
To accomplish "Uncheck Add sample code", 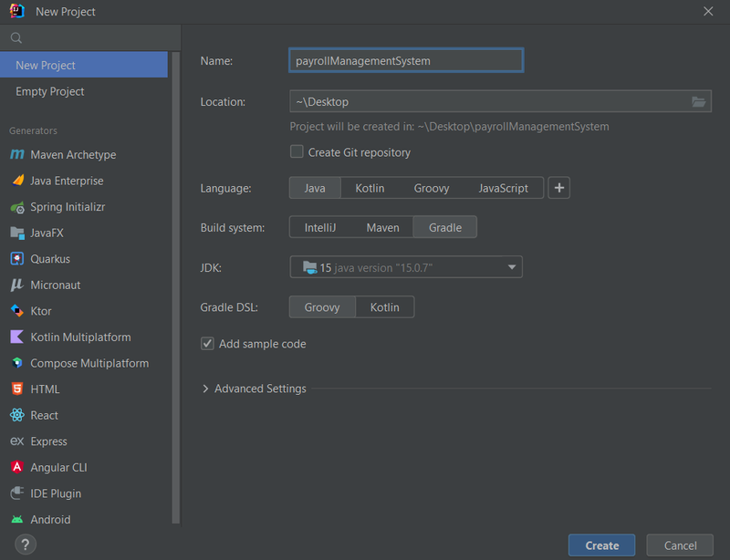I will 207,344.
